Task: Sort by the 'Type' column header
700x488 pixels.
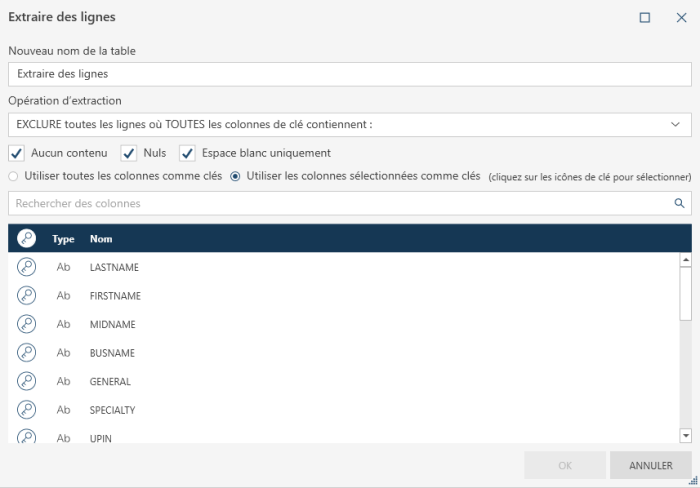Action: click(63, 239)
